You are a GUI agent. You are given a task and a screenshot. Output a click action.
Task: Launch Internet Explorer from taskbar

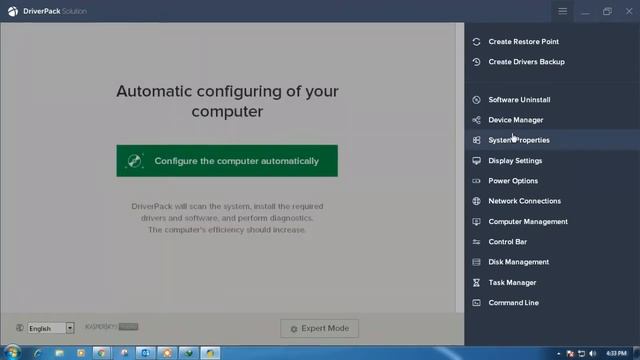pyautogui.click(x=38, y=353)
